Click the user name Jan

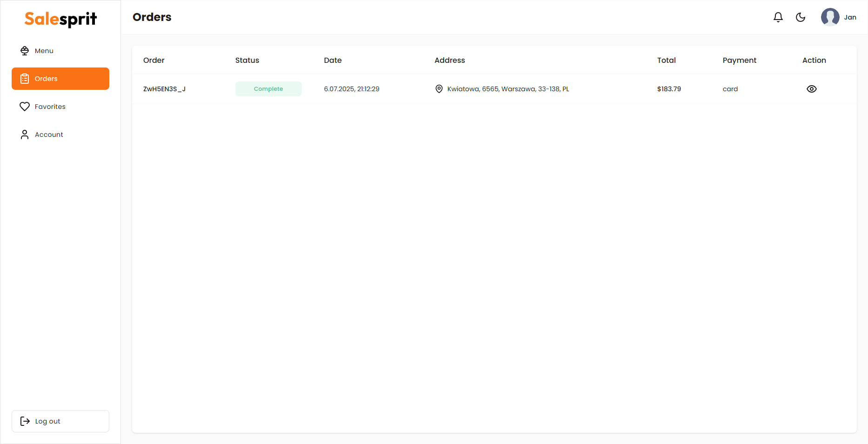(850, 17)
